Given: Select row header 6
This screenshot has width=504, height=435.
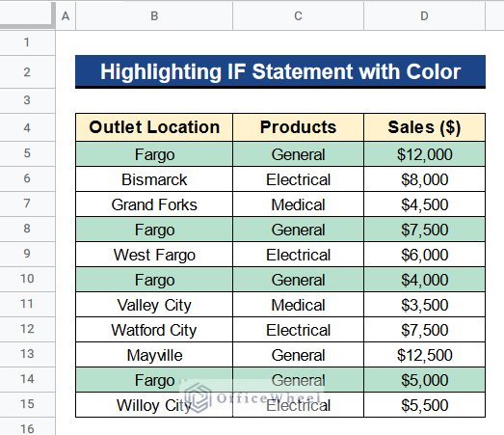Looking at the screenshot, I should pos(27,178).
